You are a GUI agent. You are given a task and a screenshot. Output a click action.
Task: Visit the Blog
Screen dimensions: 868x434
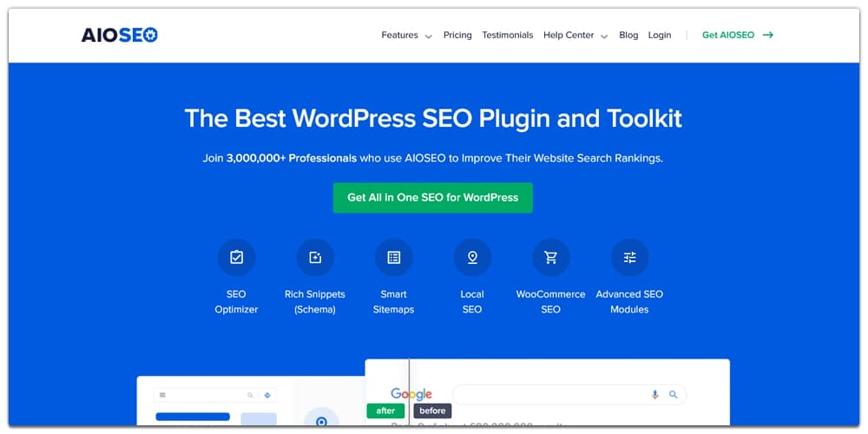pos(628,35)
